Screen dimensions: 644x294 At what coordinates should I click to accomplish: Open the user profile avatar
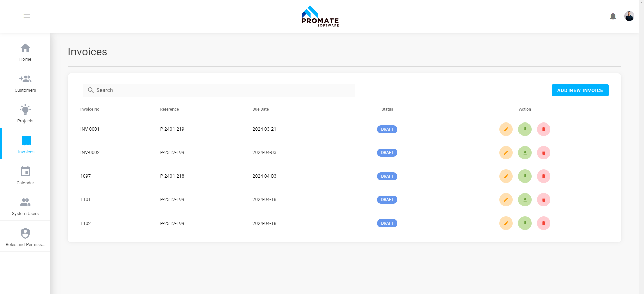click(x=629, y=16)
